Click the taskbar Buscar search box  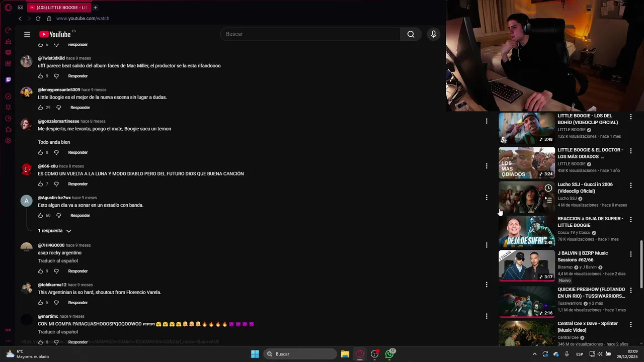300,354
